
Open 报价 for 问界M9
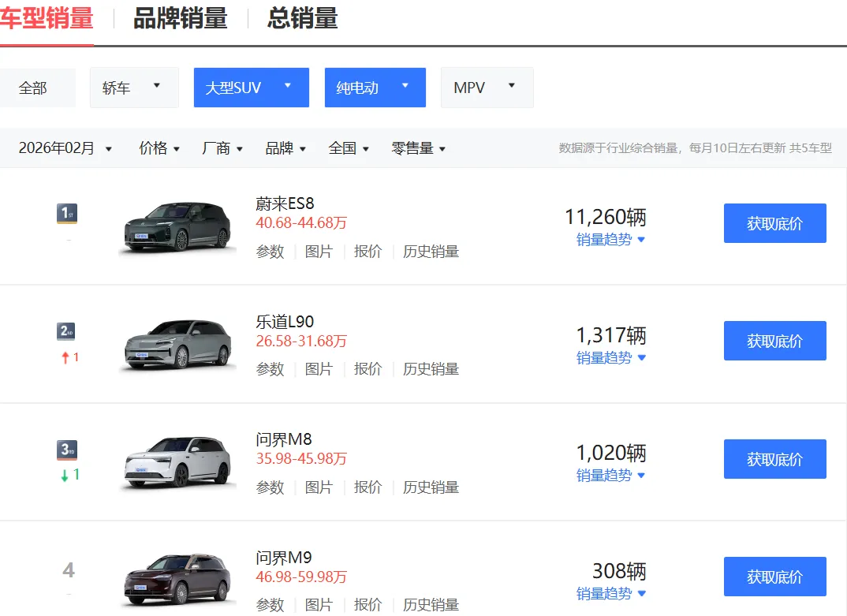(368, 605)
